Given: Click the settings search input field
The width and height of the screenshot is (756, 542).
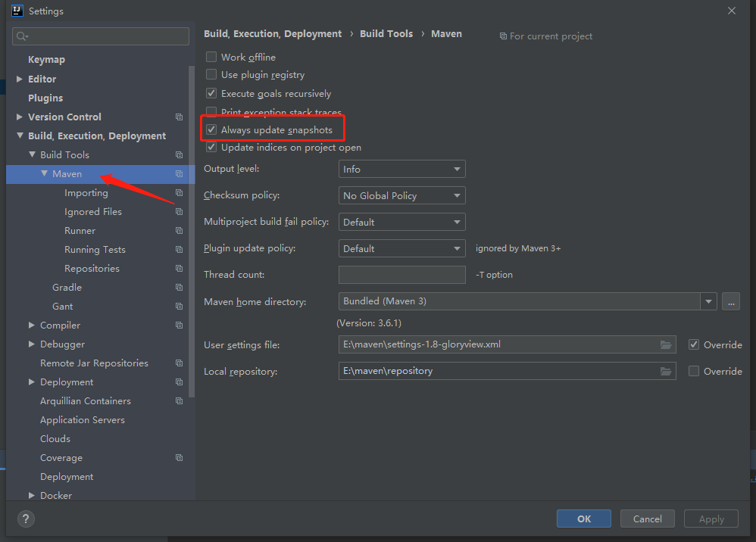Looking at the screenshot, I should coord(101,36).
